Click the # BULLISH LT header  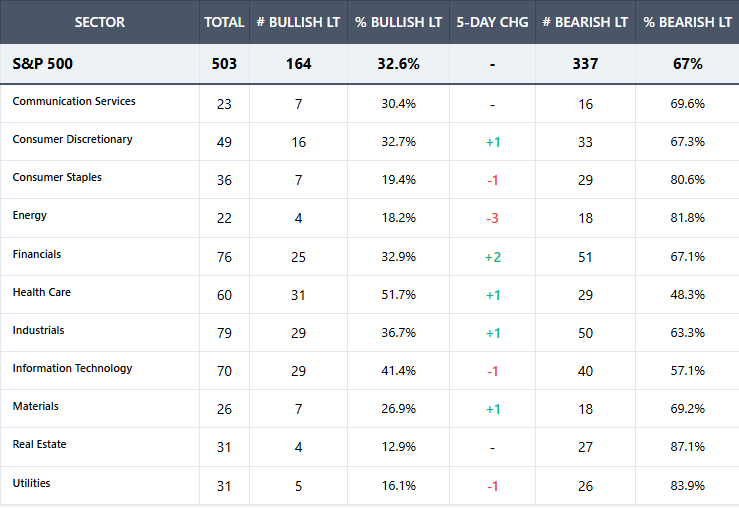pyautogui.click(x=298, y=22)
